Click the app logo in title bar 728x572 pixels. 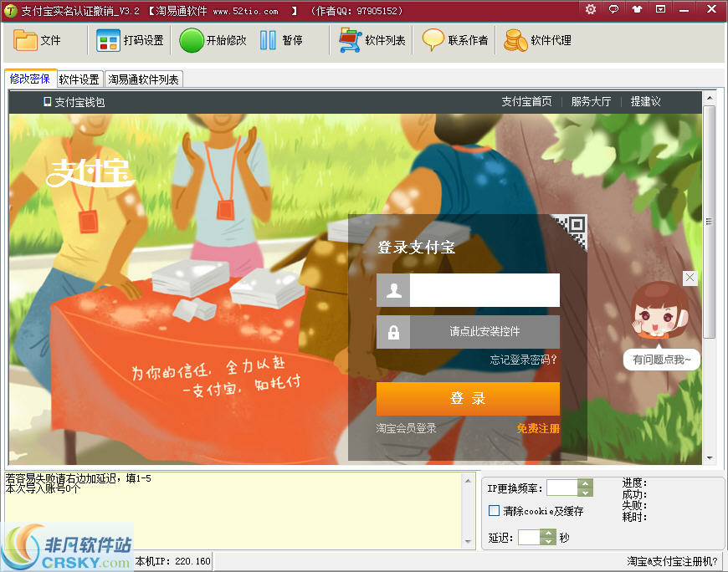(10, 10)
